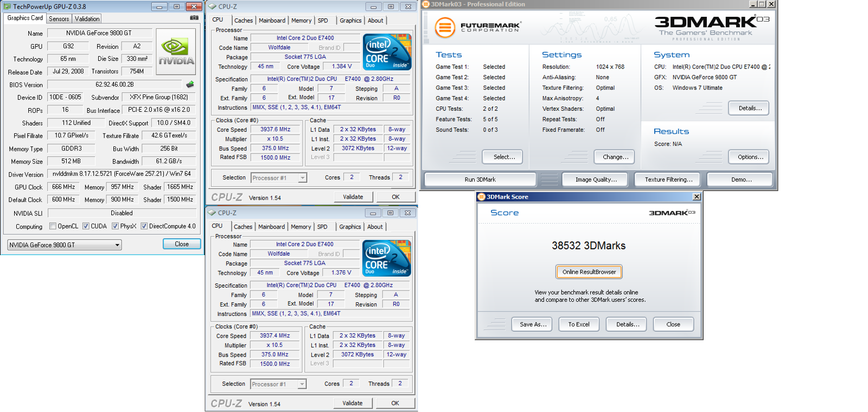Click Intel Core 2 logo in upper CPU-Z
This screenshot has height=412, width=868.
pyautogui.click(x=387, y=52)
